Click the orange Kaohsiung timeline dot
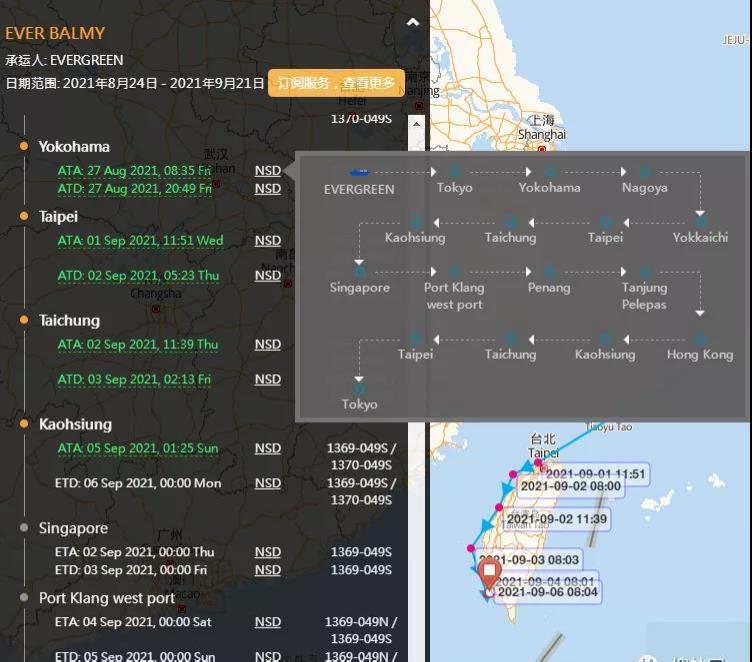Screen dimensions: 752x662 coord(24,424)
